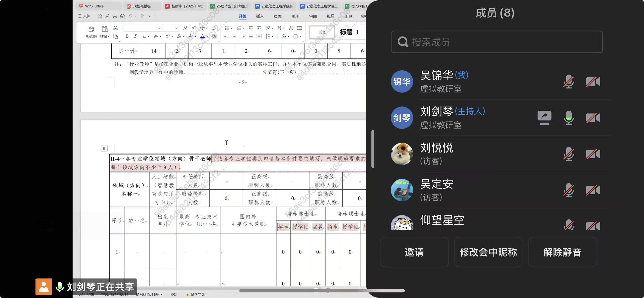Insert a bulleted list

tap(227, 28)
